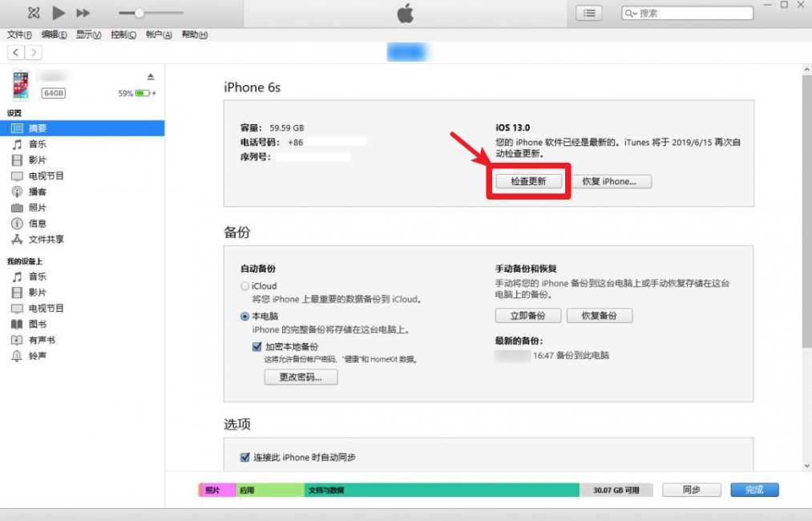Click the iPhone device thumbnail
The image size is (812, 521).
[21, 85]
